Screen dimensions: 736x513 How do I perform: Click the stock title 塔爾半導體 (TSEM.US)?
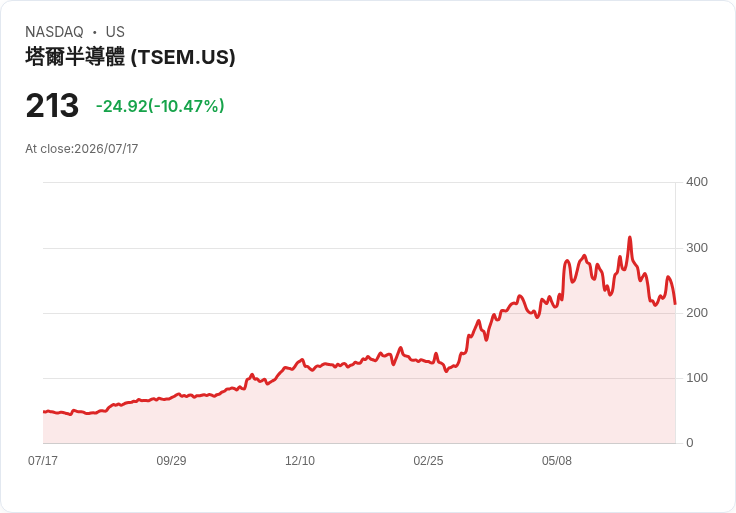pyautogui.click(x=130, y=57)
